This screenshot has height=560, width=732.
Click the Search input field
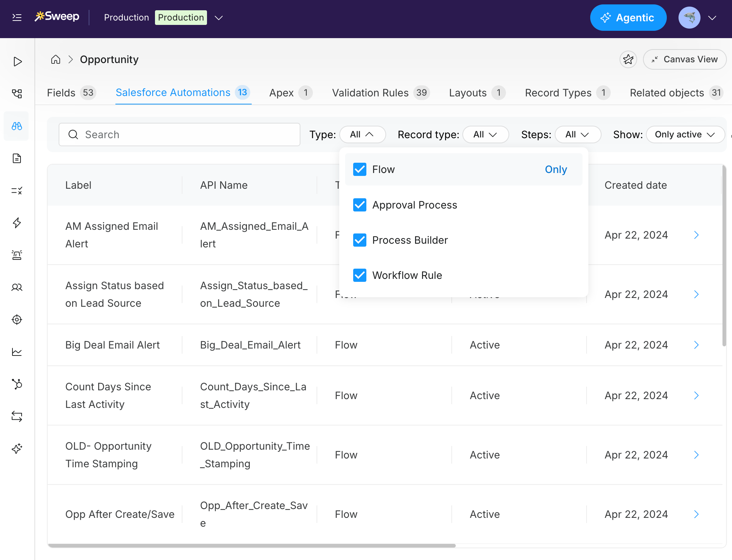[180, 135]
